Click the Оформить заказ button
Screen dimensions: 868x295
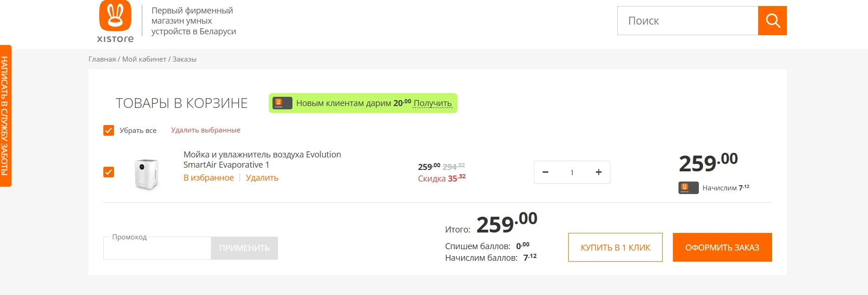click(x=722, y=247)
